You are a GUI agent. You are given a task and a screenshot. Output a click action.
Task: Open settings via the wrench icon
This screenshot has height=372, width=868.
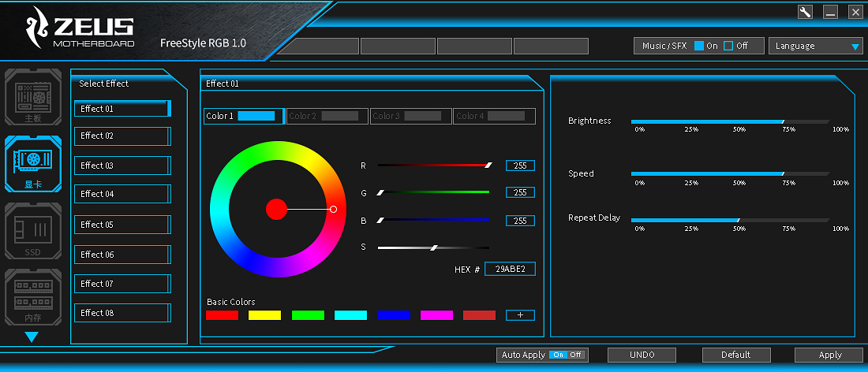pyautogui.click(x=805, y=12)
